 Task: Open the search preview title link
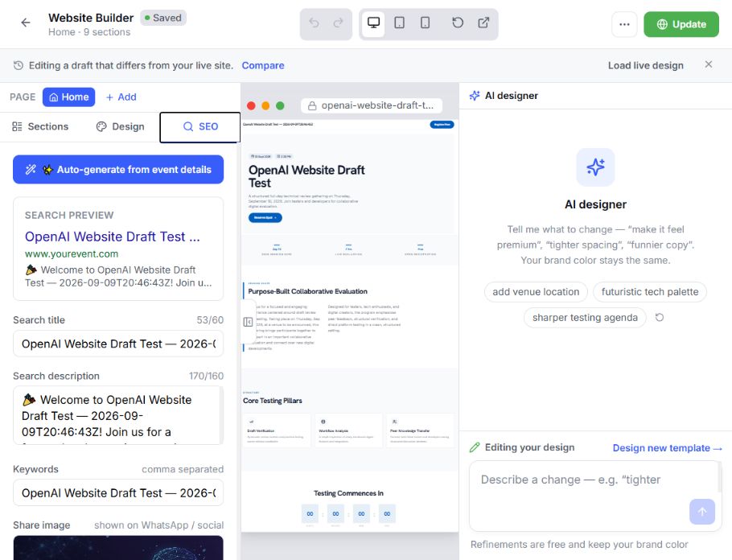[112, 237]
